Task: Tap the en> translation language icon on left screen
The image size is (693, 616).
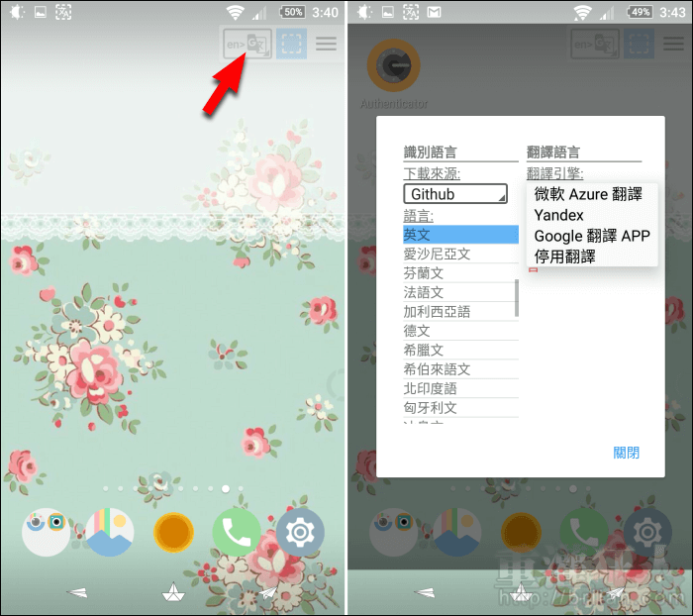Action: pos(246,45)
